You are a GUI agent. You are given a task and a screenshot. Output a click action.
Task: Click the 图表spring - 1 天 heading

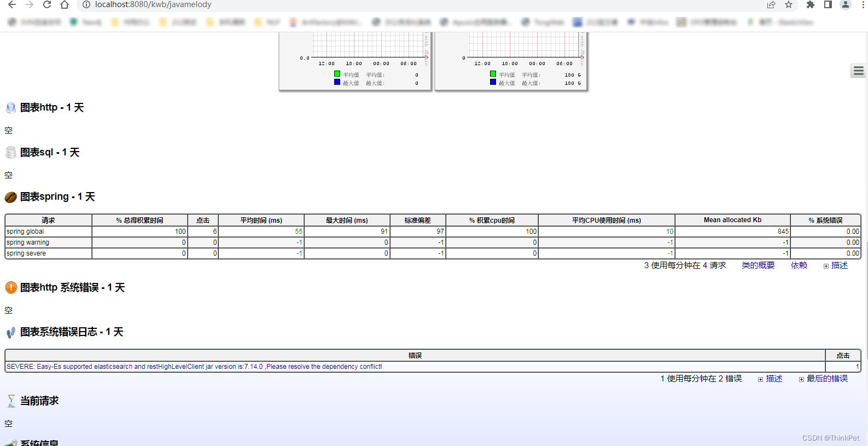(x=57, y=197)
